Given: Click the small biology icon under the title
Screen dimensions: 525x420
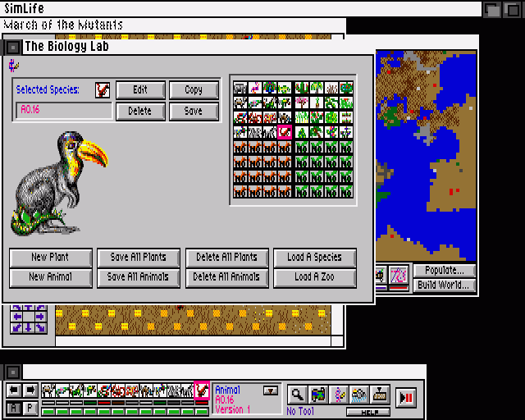Looking at the screenshot, I should coord(13,66).
